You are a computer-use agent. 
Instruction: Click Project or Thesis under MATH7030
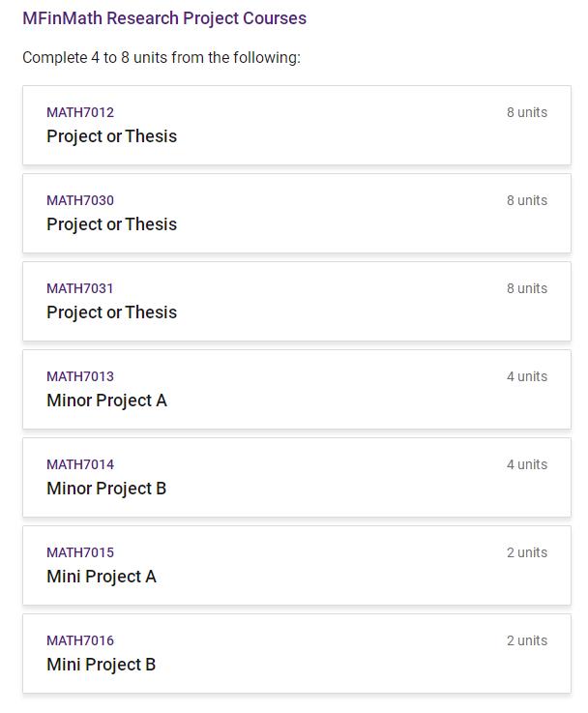click(112, 224)
